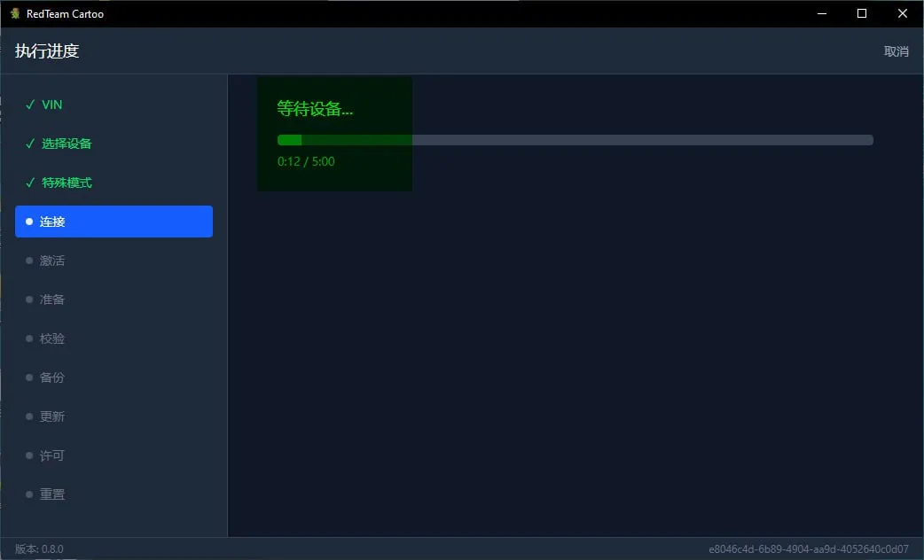This screenshot has height=560, width=924.
Task: Click the session ID starting e8046c4d
Action: [809, 548]
